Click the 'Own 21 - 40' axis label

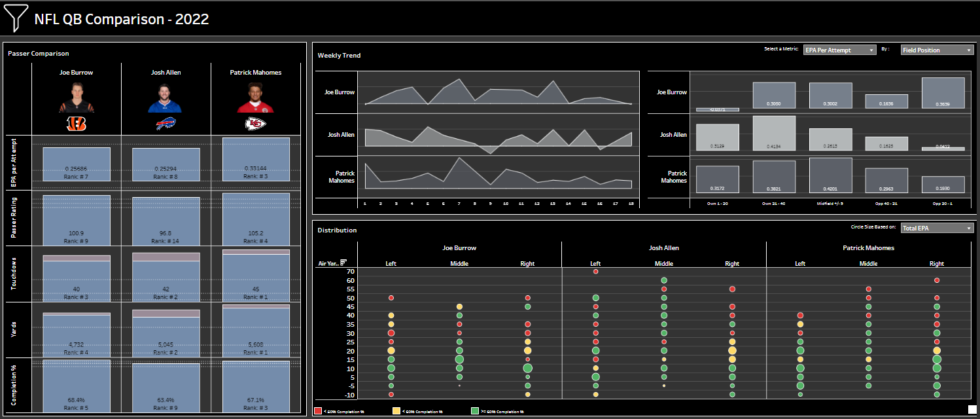pyautogui.click(x=774, y=204)
